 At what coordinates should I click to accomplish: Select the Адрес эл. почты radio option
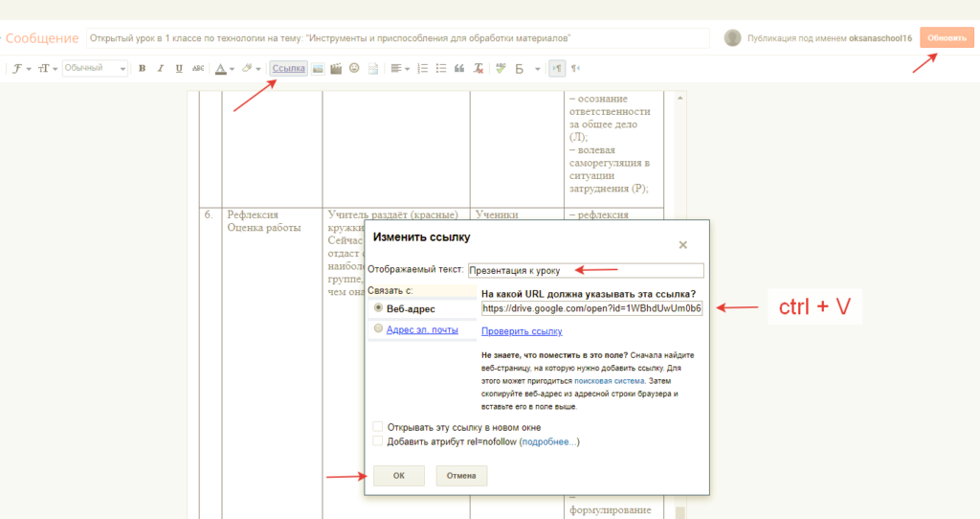point(378,328)
